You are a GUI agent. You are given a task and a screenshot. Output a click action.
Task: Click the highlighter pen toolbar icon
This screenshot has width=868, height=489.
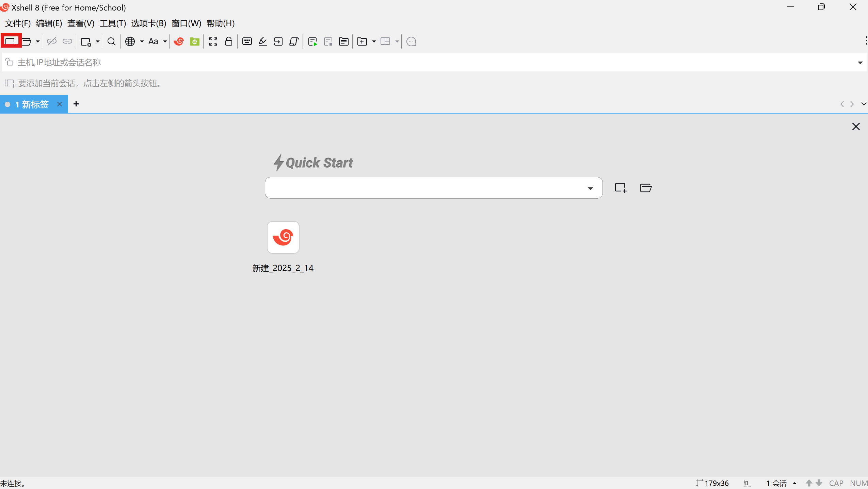click(262, 41)
